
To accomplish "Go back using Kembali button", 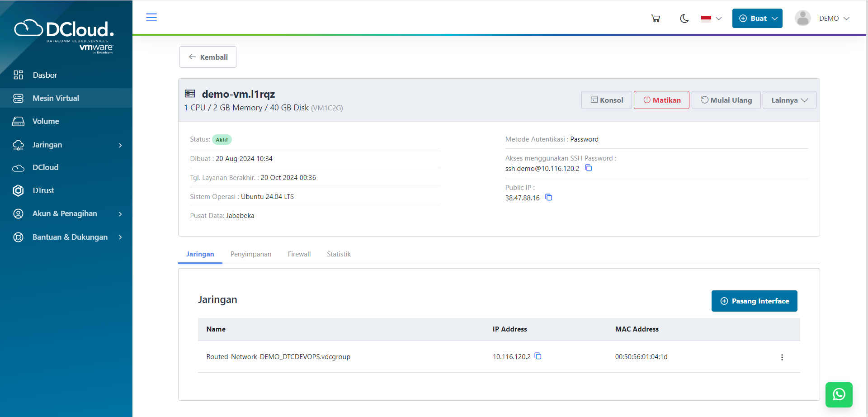I will click(208, 57).
